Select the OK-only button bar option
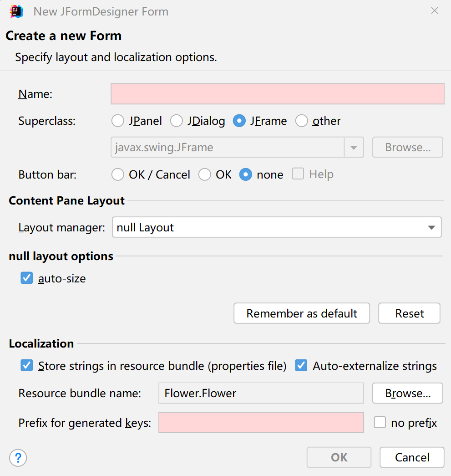Image resolution: width=451 pixels, height=476 pixels. click(x=205, y=174)
